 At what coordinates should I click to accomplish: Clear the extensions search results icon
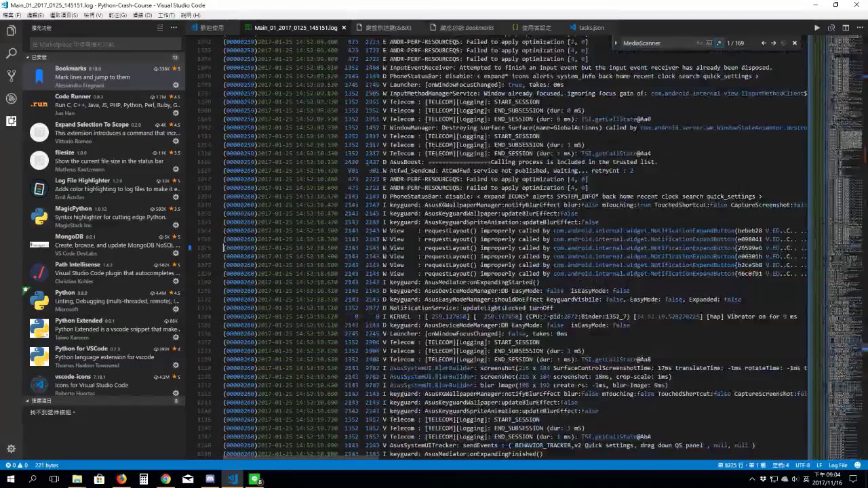click(x=160, y=28)
